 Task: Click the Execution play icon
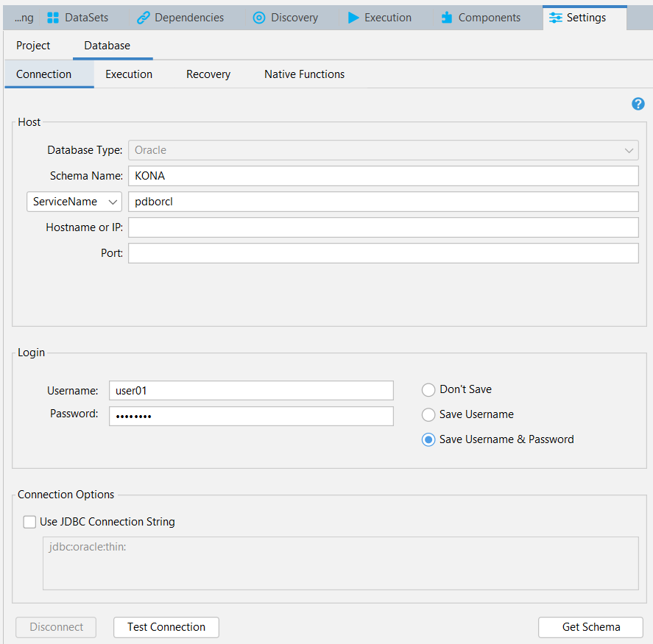[353, 18]
